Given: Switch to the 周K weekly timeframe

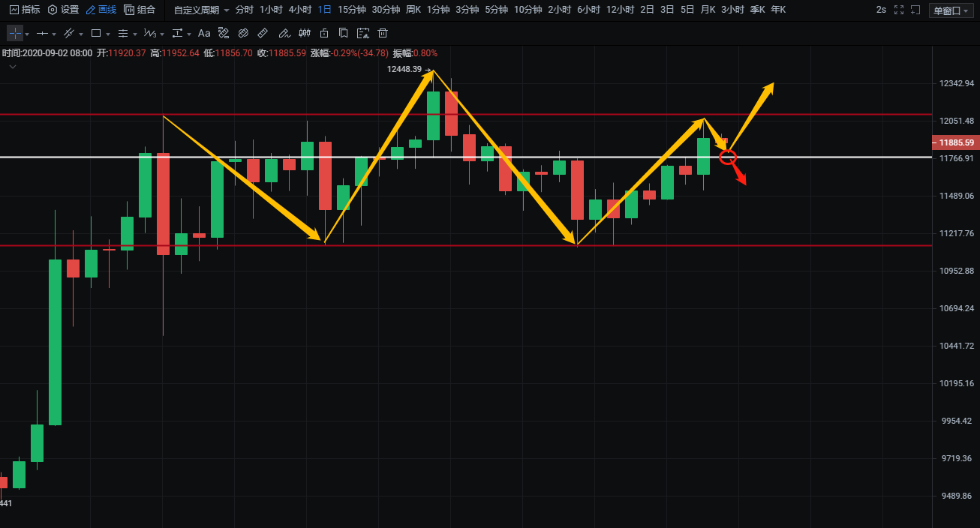Looking at the screenshot, I should [413, 10].
